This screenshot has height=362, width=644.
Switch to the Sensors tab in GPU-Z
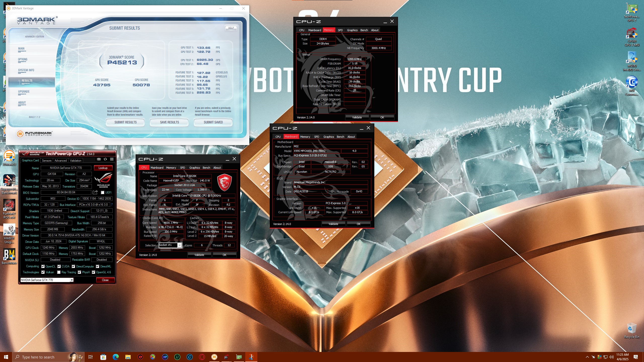pyautogui.click(x=47, y=161)
